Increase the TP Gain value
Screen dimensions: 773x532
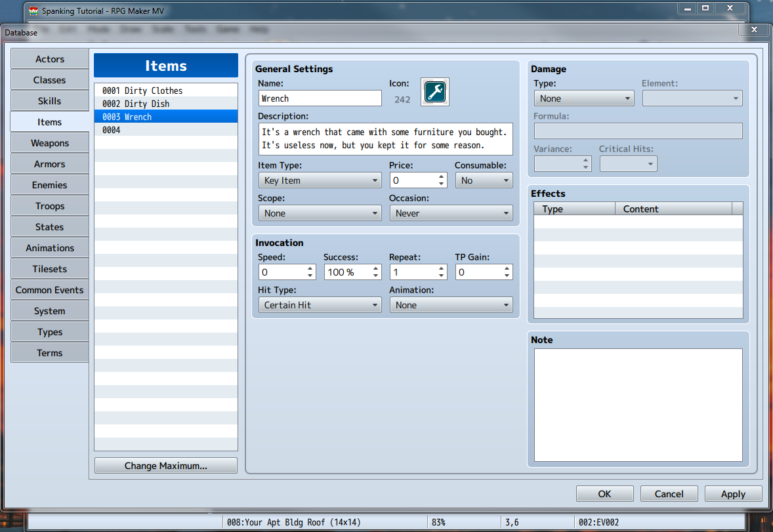point(507,268)
